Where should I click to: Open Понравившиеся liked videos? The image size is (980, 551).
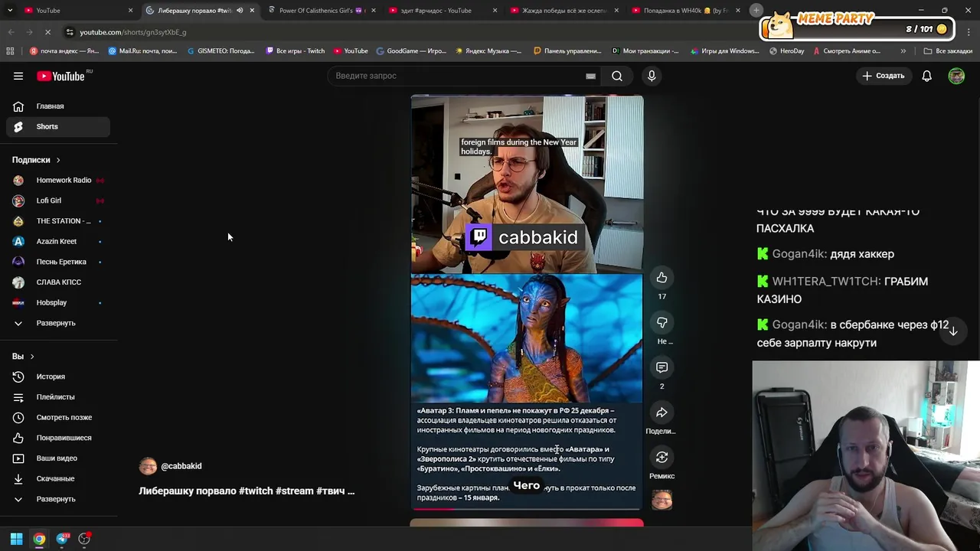(58, 438)
